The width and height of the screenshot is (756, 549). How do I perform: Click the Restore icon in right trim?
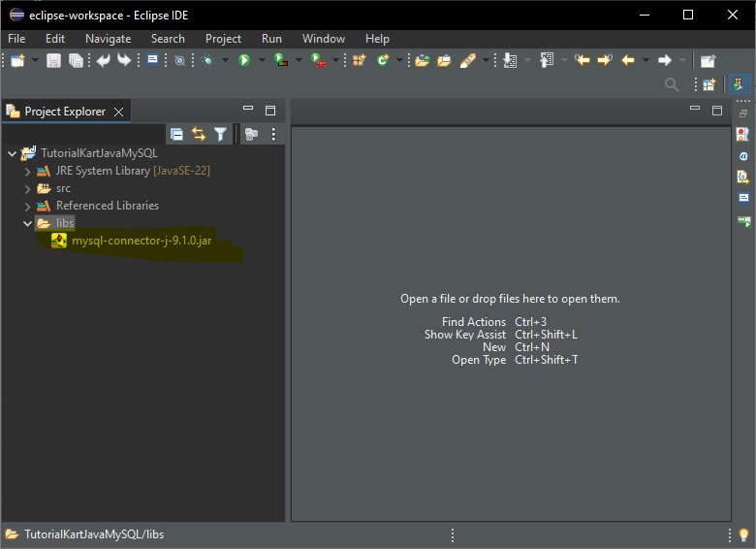tap(743, 113)
